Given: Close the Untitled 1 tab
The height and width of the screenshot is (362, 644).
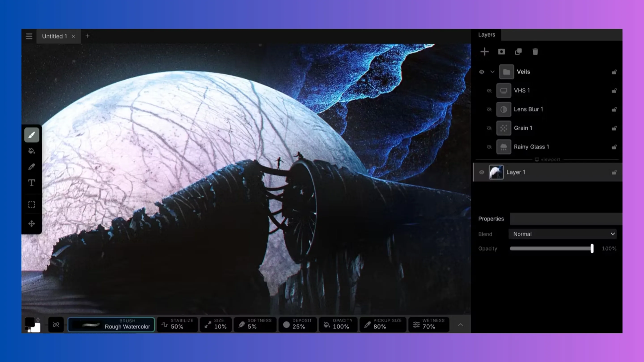Looking at the screenshot, I should (x=73, y=36).
